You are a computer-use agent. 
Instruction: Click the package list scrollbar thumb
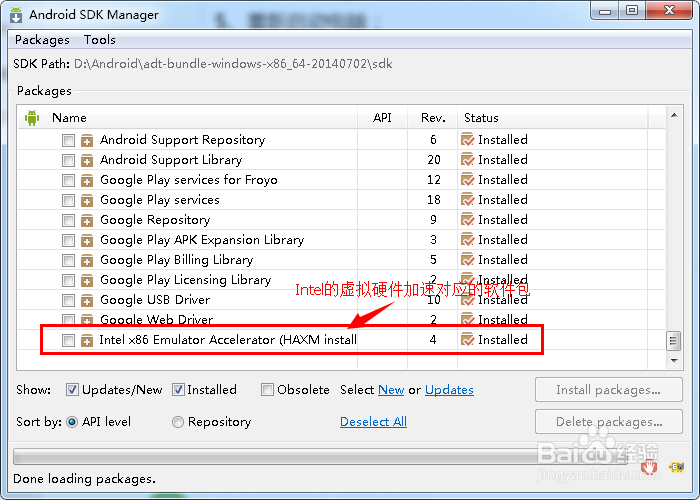pos(674,342)
